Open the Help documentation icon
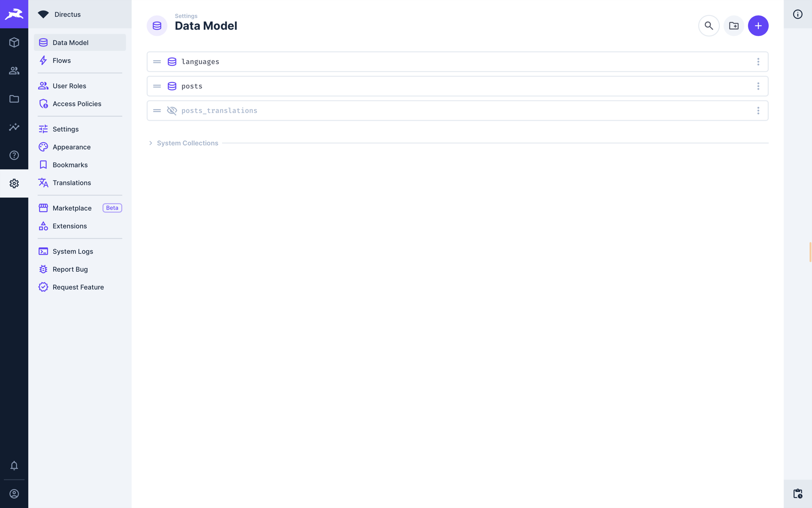Viewport: 812px width, 508px height. coord(14,155)
